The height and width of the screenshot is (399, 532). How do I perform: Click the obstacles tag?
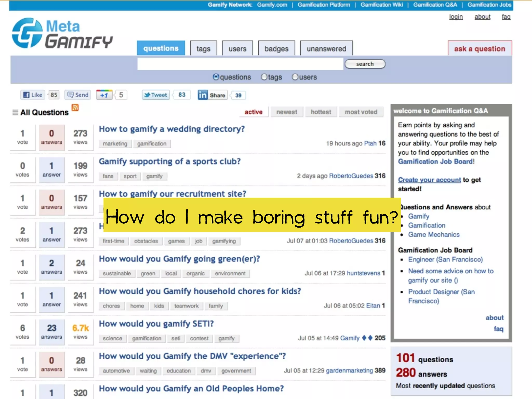(x=146, y=241)
